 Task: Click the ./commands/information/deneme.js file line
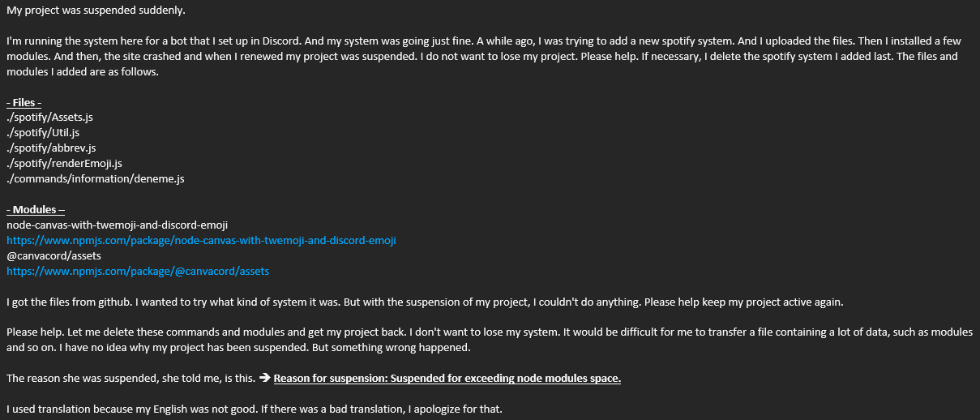pos(96,178)
